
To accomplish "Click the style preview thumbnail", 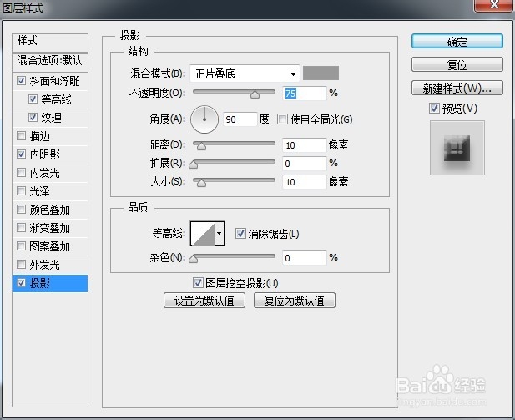I will pyautogui.click(x=457, y=147).
